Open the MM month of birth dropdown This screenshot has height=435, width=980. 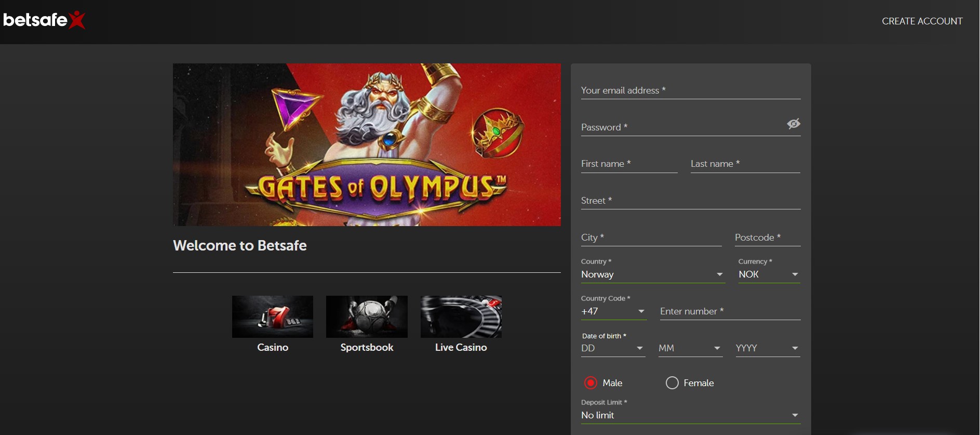pos(690,348)
